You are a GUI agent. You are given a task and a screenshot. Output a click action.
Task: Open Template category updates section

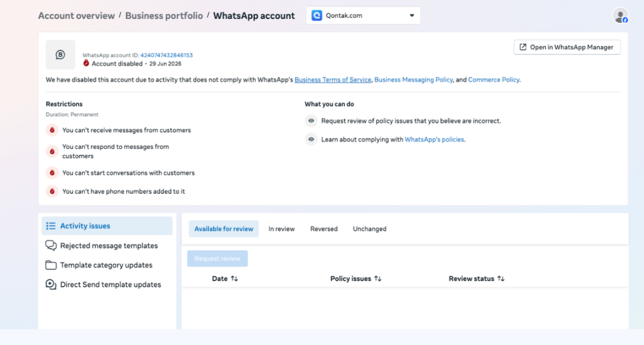(107, 265)
